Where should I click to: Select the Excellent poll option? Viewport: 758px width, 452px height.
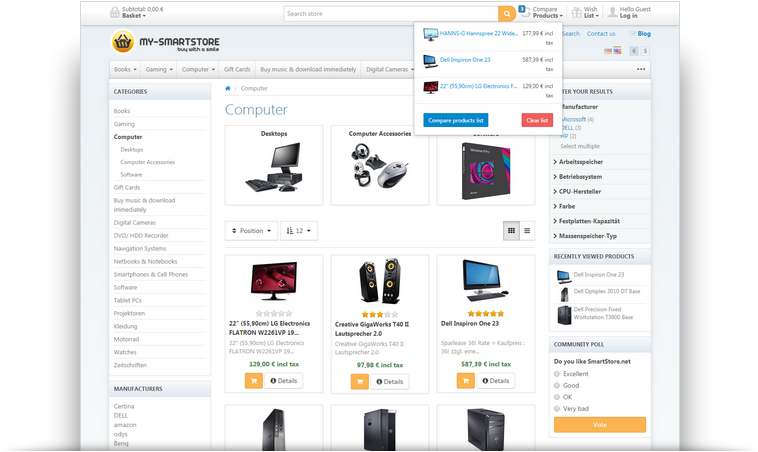click(557, 374)
